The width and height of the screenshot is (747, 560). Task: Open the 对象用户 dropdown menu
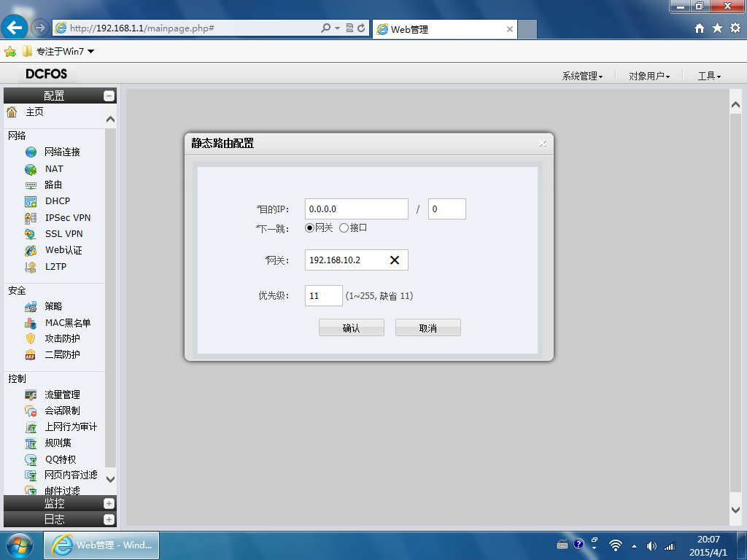click(649, 76)
